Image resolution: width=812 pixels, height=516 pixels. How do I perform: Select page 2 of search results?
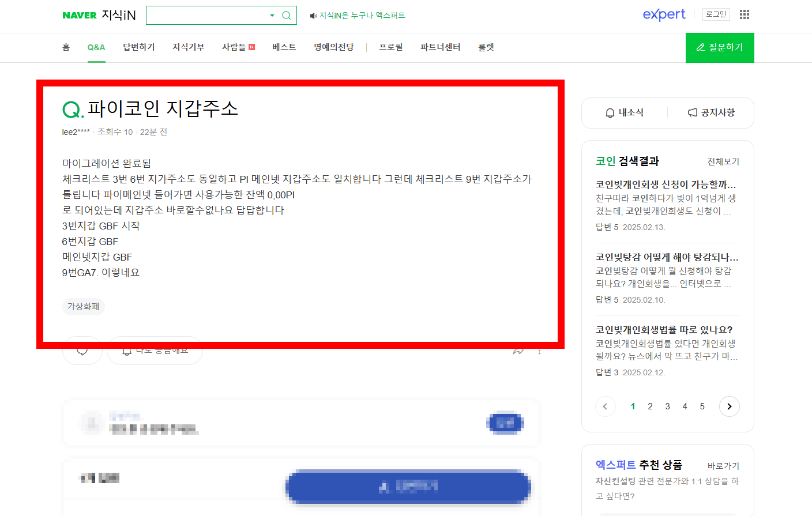point(650,406)
